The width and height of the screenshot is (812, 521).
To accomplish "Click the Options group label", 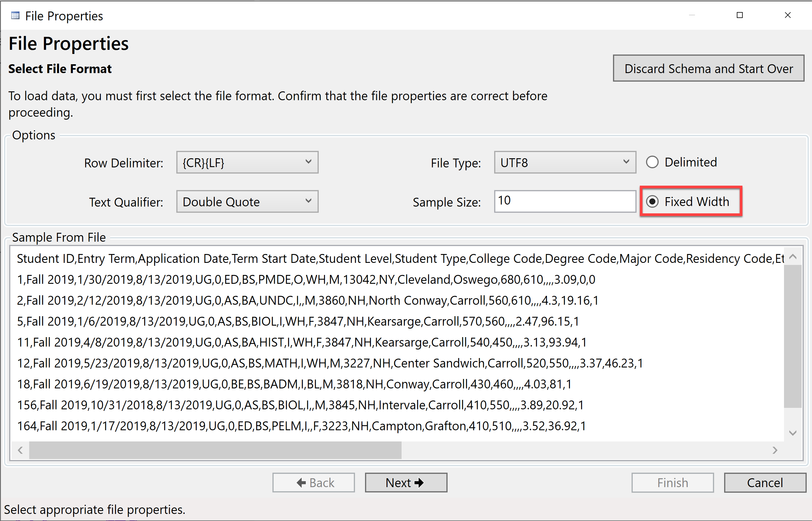I will (34, 135).
